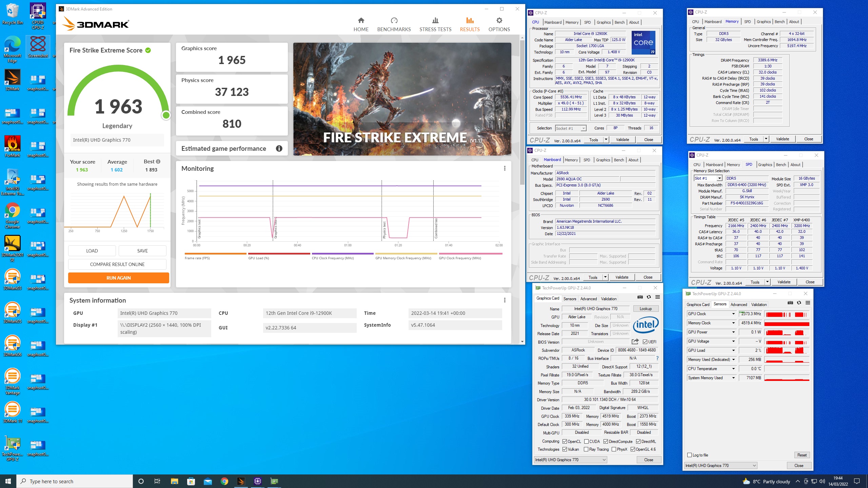Open the HOME section in 3DMark

[361, 24]
